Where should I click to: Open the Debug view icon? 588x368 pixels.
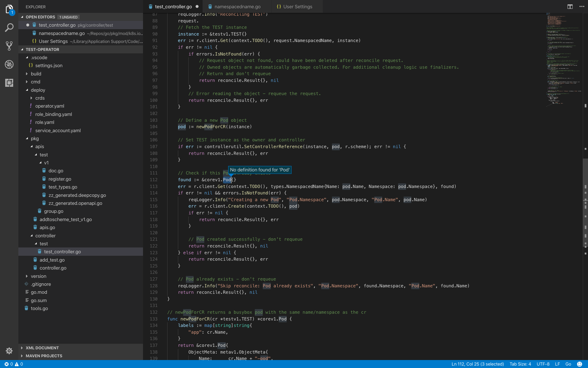[9, 64]
